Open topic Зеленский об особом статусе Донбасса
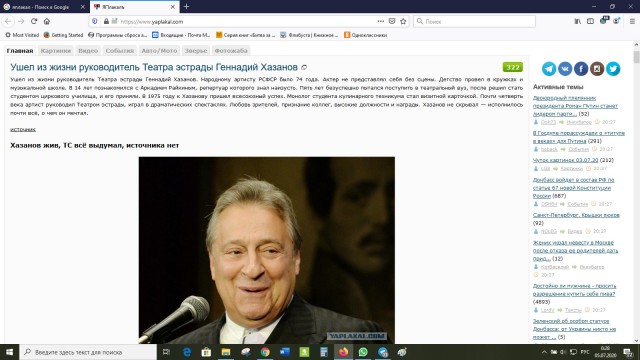640x360 pixels. tap(574, 329)
